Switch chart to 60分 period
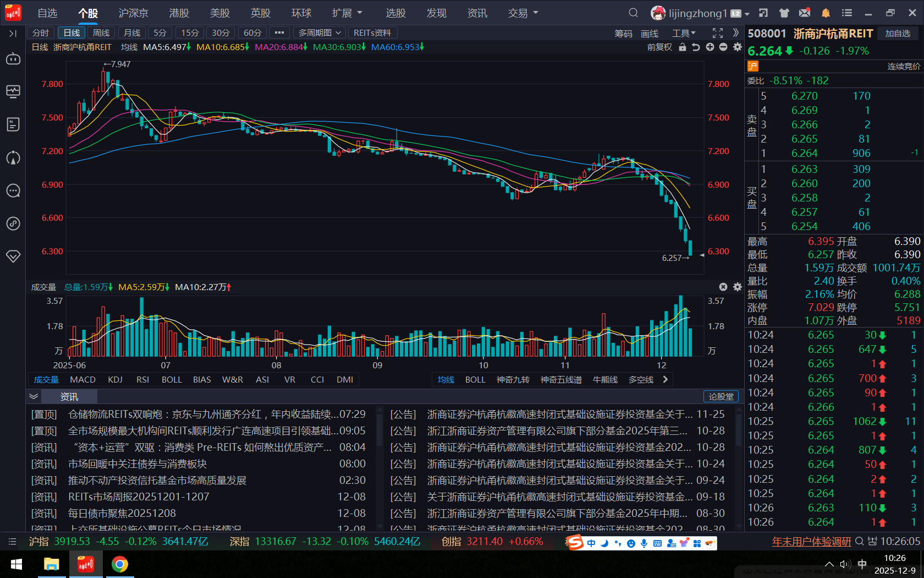Viewport: 924px width, 578px height. [x=252, y=33]
